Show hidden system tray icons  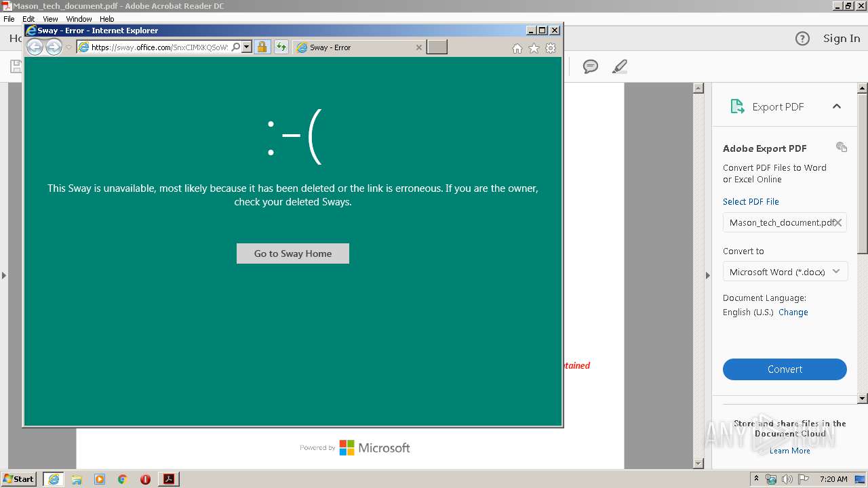756,479
